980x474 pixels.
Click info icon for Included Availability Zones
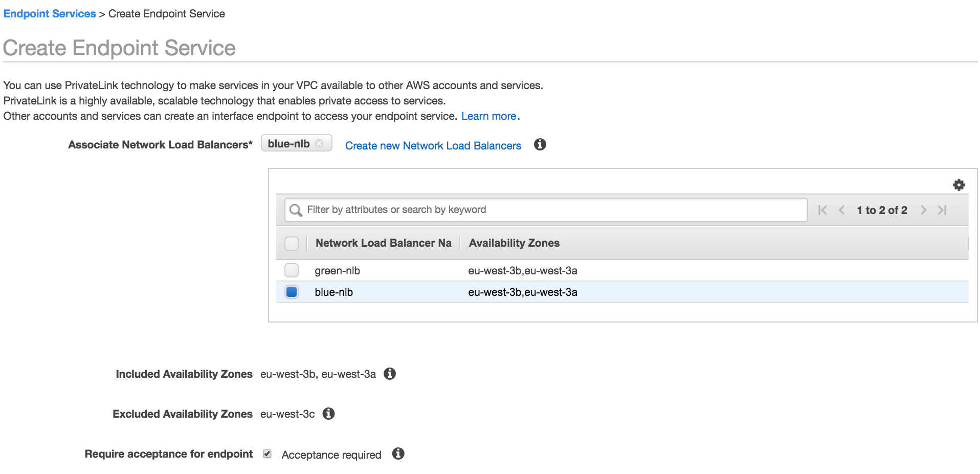click(x=390, y=374)
